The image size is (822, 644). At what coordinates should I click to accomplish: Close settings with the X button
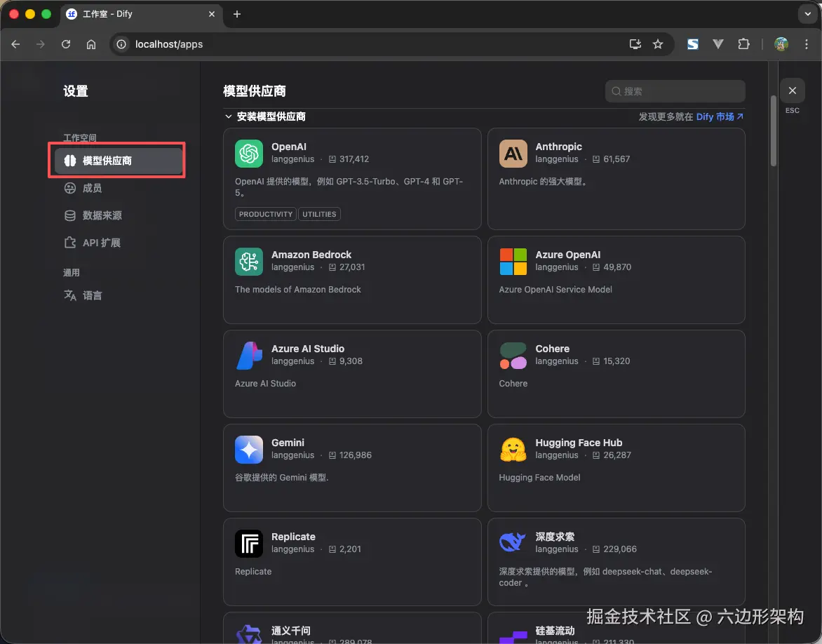point(792,90)
